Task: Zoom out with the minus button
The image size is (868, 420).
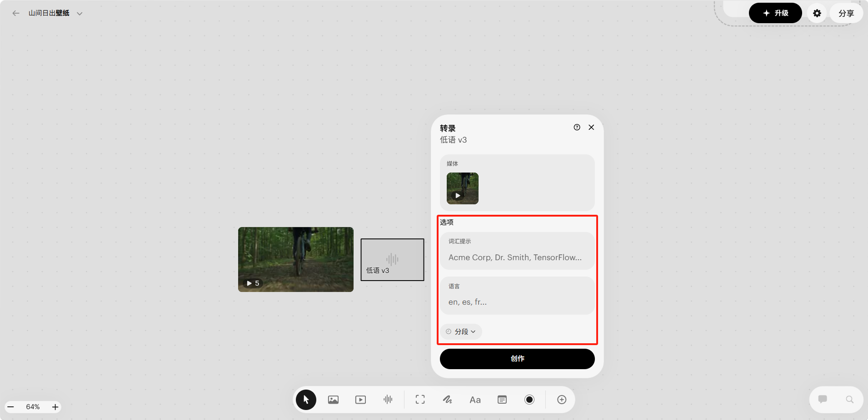Action: click(x=11, y=407)
